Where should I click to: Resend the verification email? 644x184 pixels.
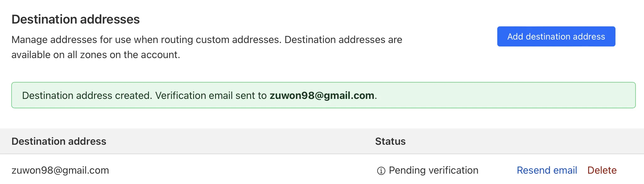[x=547, y=170]
